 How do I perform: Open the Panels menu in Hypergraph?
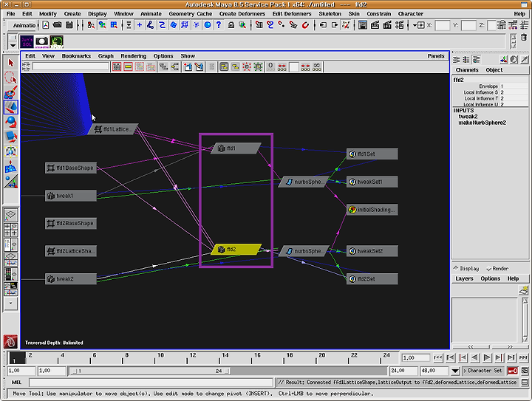point(436,56)
